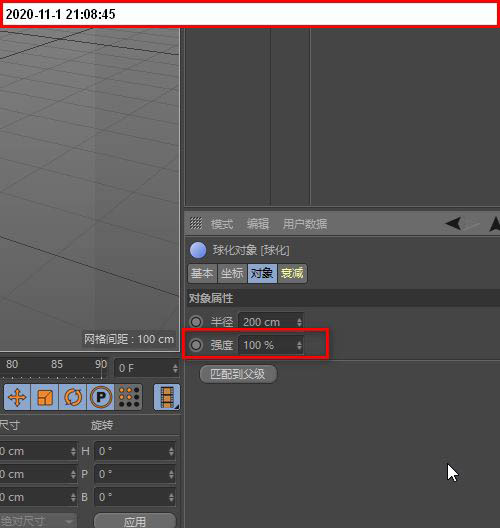Click the 球化对象 [球化] title
500x528 pixels.
point(251,250)
